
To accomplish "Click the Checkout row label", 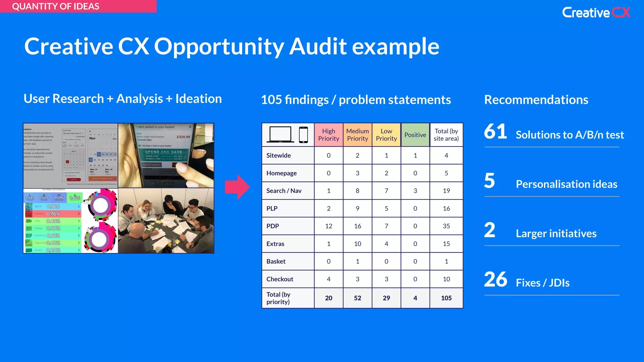I will click(x=280, y=279).
